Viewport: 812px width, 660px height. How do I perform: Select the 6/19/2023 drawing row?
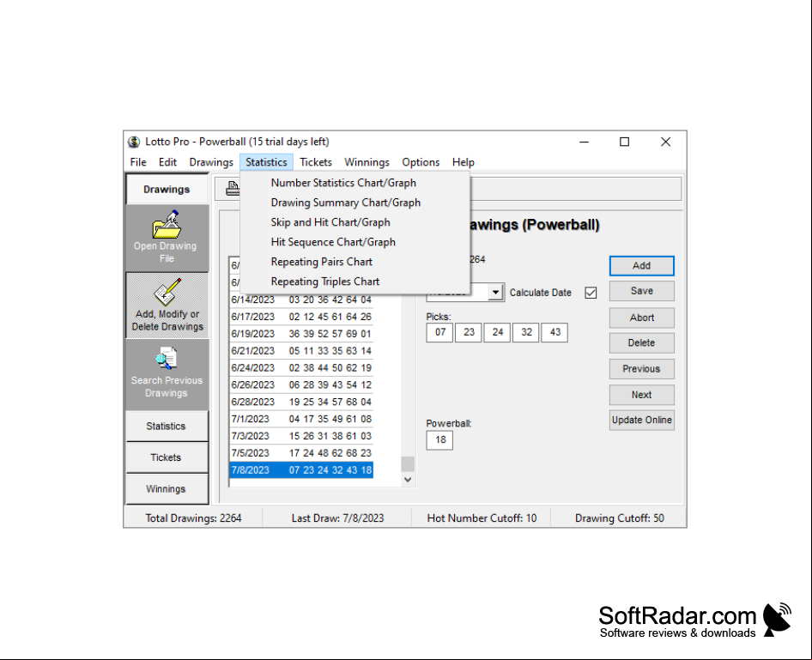[301, 334]
